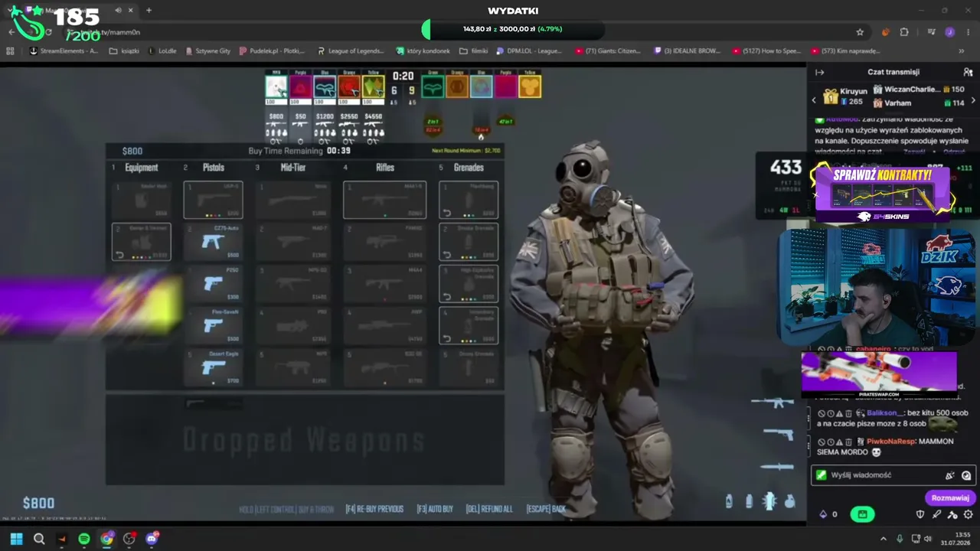980x551 pixels.
Task: Select P250 pistol in the buy menu
Action: coord(213,284)
